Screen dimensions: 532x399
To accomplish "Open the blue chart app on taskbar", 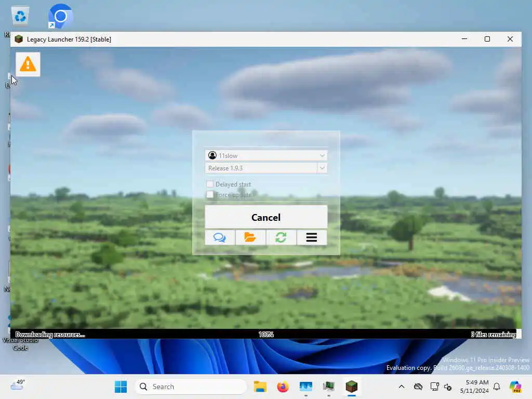I will tap(305, 387).
